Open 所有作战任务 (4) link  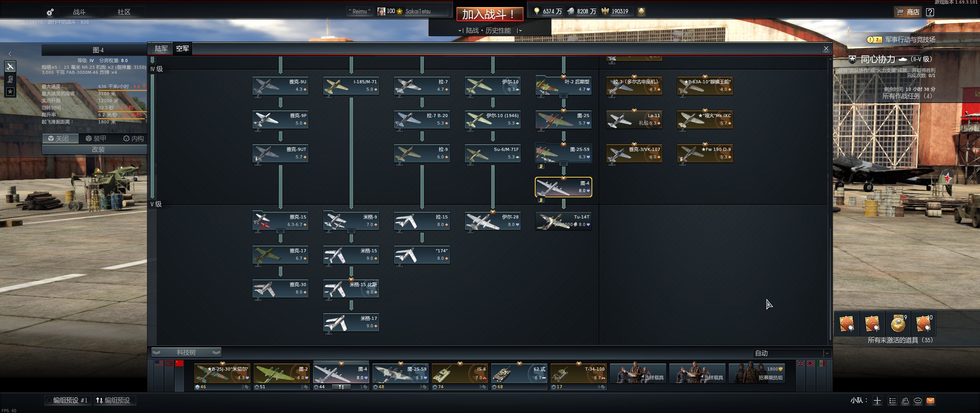(907, 96)
